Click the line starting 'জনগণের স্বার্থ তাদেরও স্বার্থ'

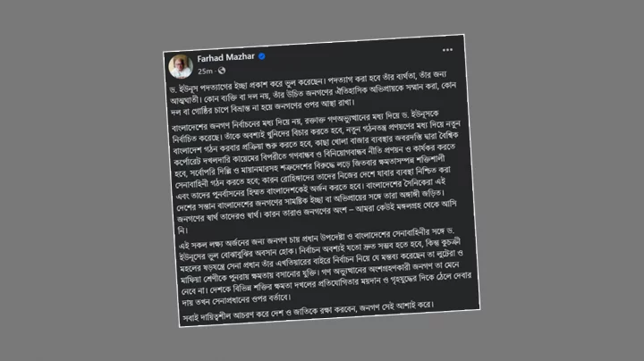click(x=317, y=211)
